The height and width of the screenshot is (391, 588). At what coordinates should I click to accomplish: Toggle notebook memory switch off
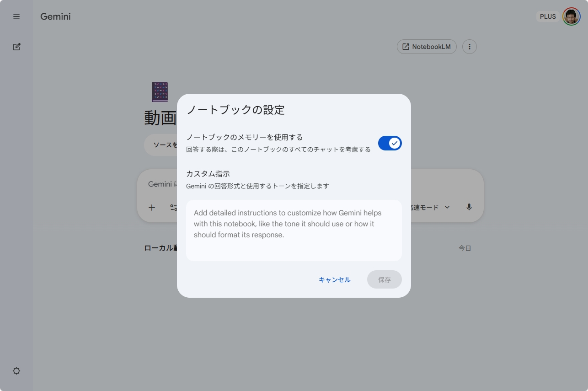[x=390, y=143]
